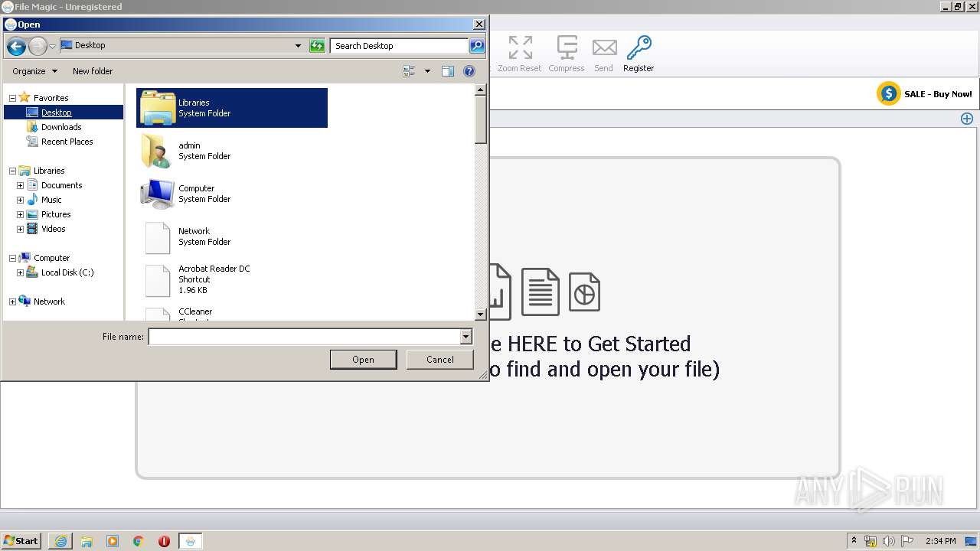Select Music library
This screenshot has width=980, height=551.
tap(51, 200)
